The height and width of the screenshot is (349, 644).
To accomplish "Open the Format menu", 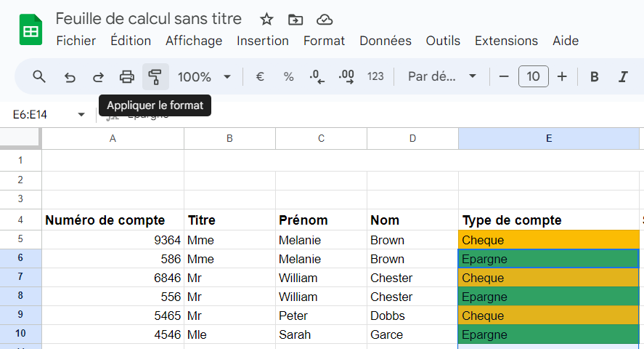I will [x=324, y=41].
